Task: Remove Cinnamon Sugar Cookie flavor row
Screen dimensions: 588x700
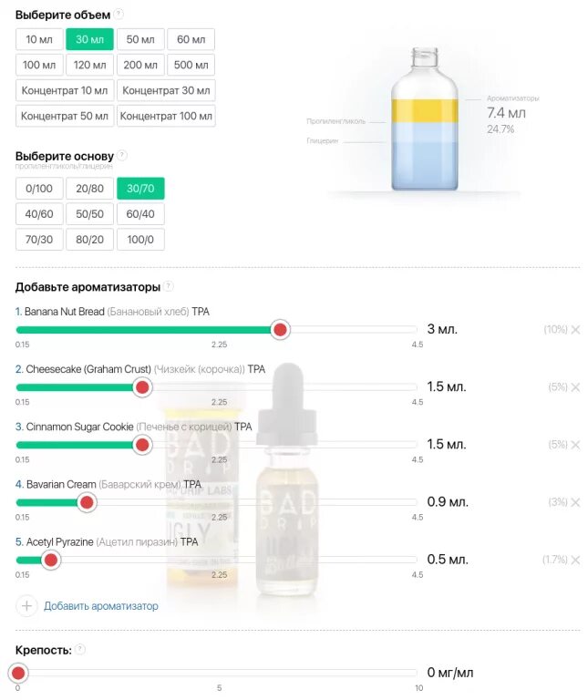Action: [575, 445]
